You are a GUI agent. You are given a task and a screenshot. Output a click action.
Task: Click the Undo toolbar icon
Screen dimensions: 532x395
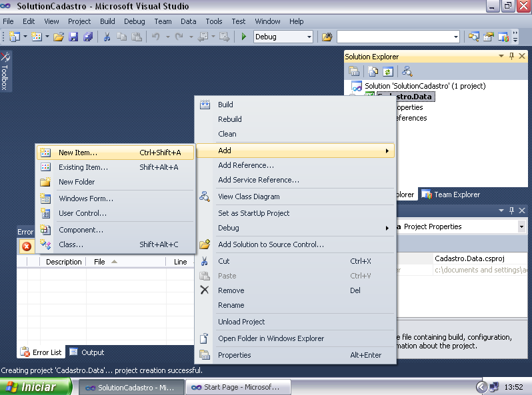156,37
